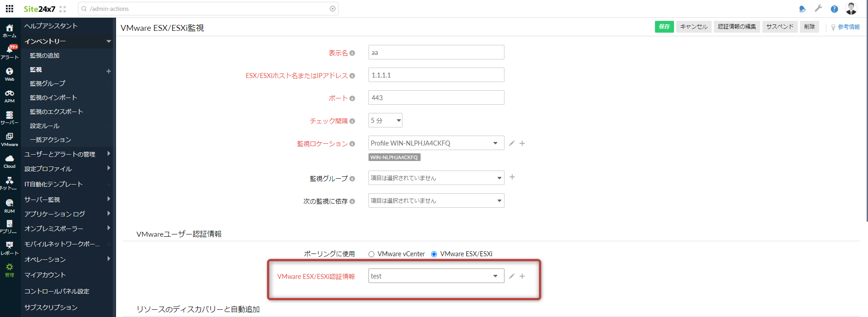Open the apps grid launcher icon
The image size is (868, 317).
[x=10, y=9]
